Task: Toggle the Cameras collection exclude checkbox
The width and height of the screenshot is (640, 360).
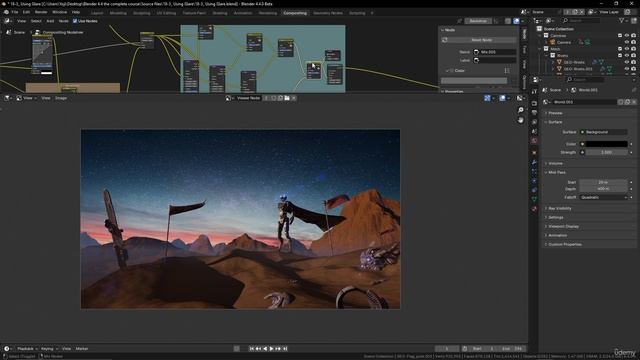Action: [620, 36]
